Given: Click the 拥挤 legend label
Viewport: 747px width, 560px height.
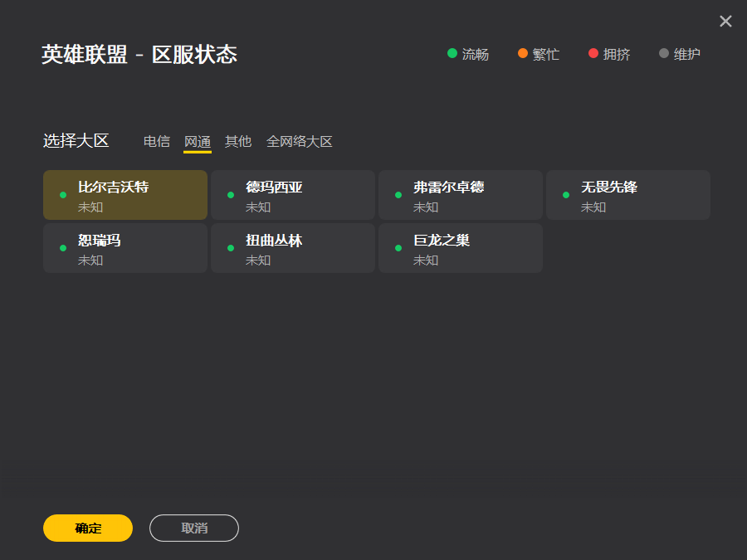Looking at the screenshot, I should coord(617,54).
